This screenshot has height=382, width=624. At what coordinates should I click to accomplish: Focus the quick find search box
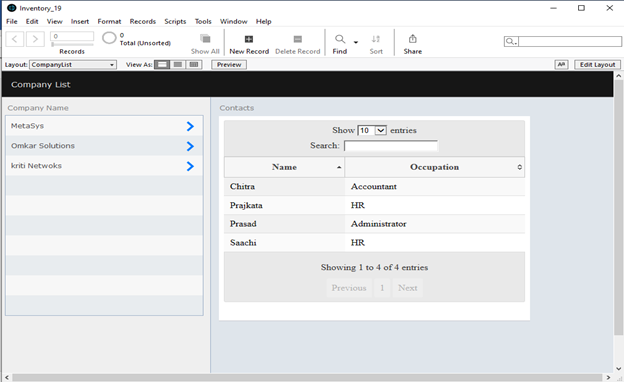(x=569, y=41)
